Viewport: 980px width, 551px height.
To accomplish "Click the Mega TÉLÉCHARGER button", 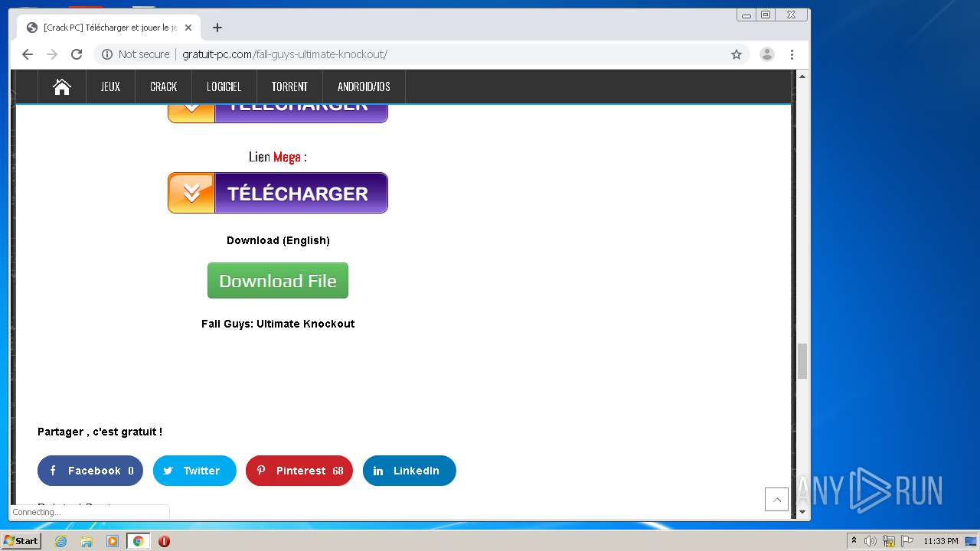I will 278,193.
